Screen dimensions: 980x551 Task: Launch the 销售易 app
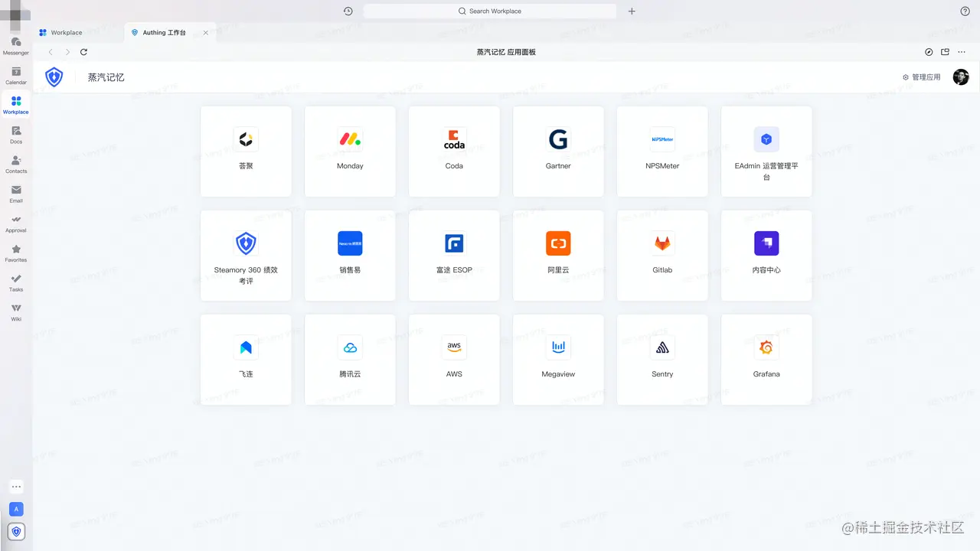tap(350, 256)
